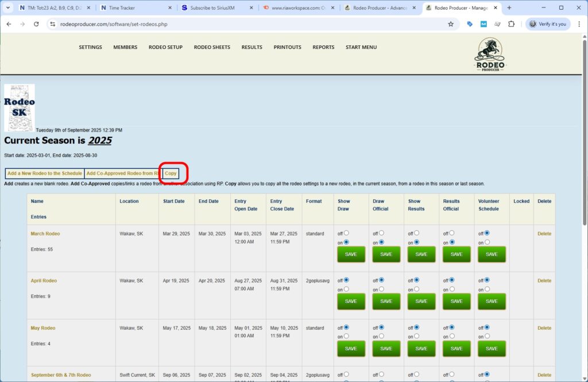Image resolution: width=588 pixels, height=382 pixels.
Task: Bookmark the page with the star icon
Action: point(451,25)
